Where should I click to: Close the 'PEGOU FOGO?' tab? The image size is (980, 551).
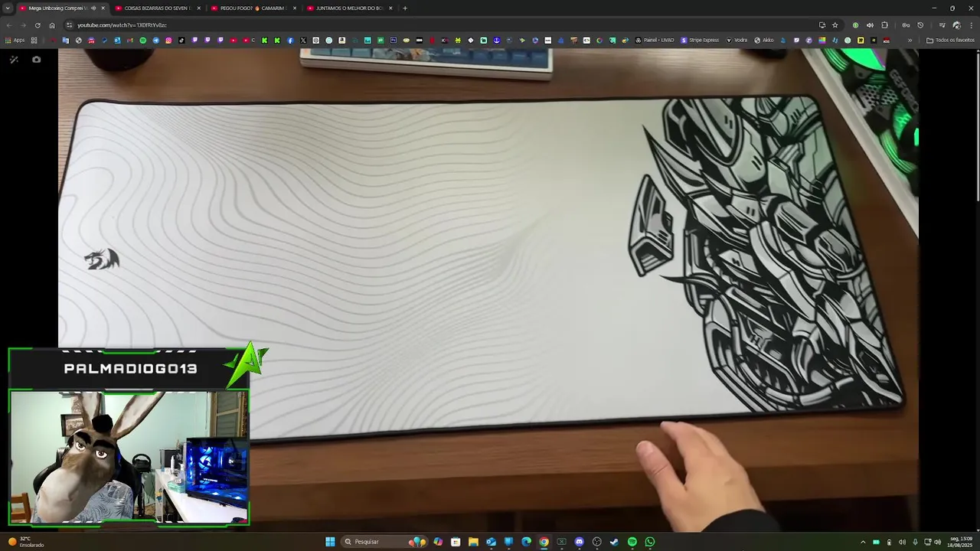pos(295,8)
